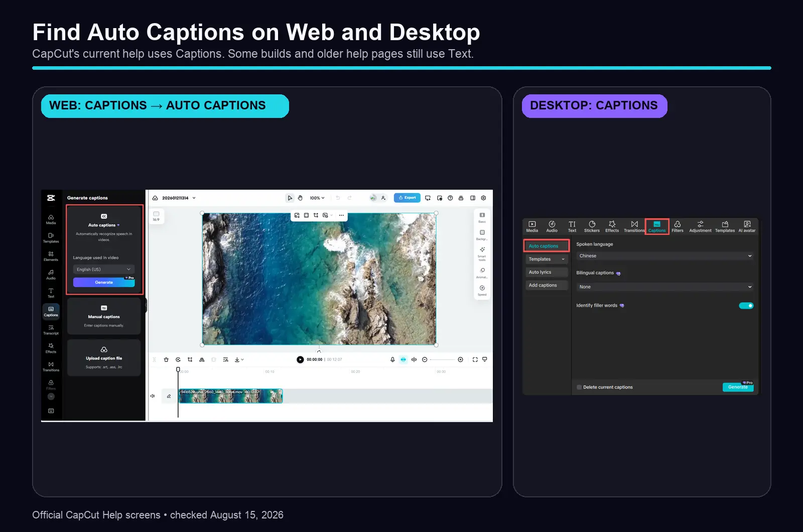
Task: Select Captions in the web editor sidebar
Action: pos(51,311)
